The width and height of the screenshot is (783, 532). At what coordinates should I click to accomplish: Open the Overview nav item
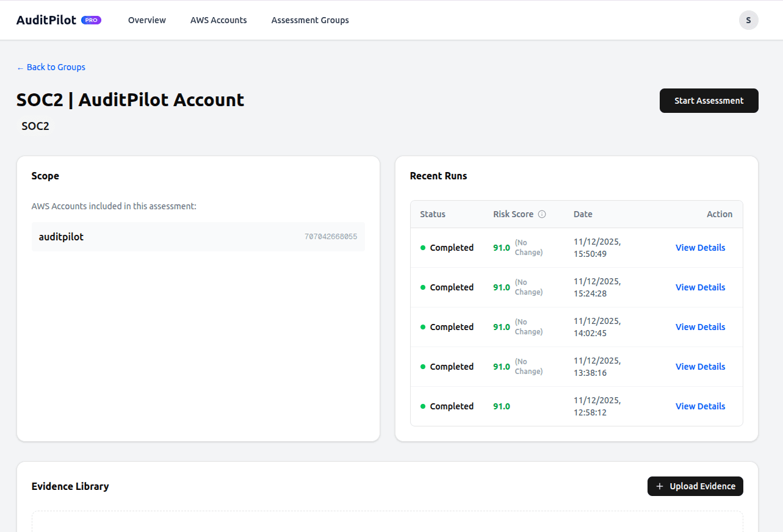point(147,20)
